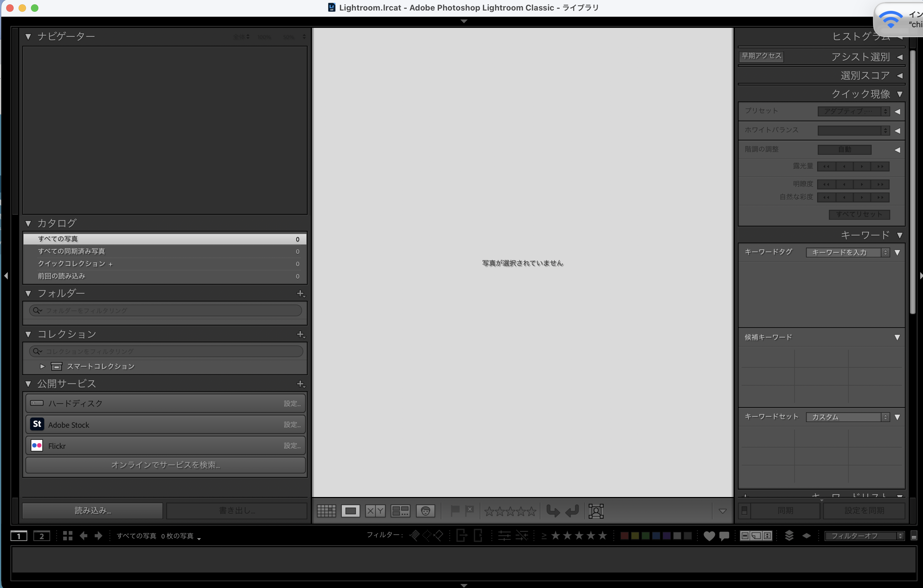Open the キーワードセット カスタム dropdown
The height and width of the screenshot is (588, 923).
click(x=847, y=417)
